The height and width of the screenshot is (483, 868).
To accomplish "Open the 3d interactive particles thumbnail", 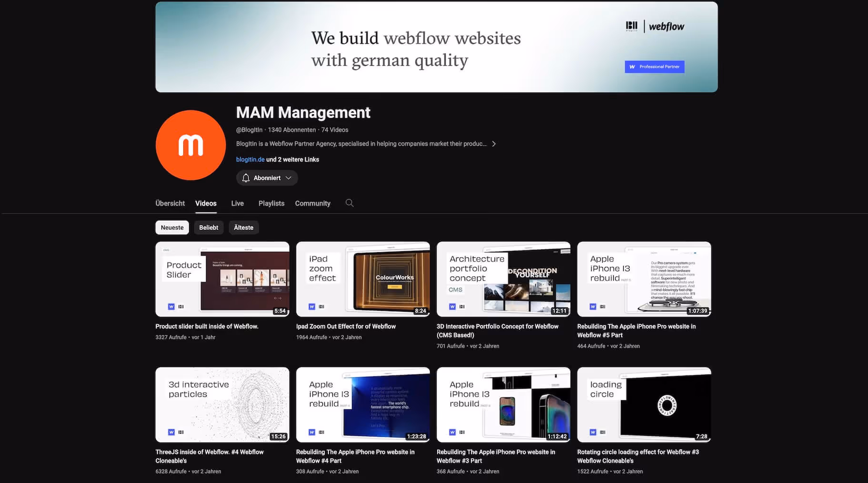I will [x=222, y=404].
